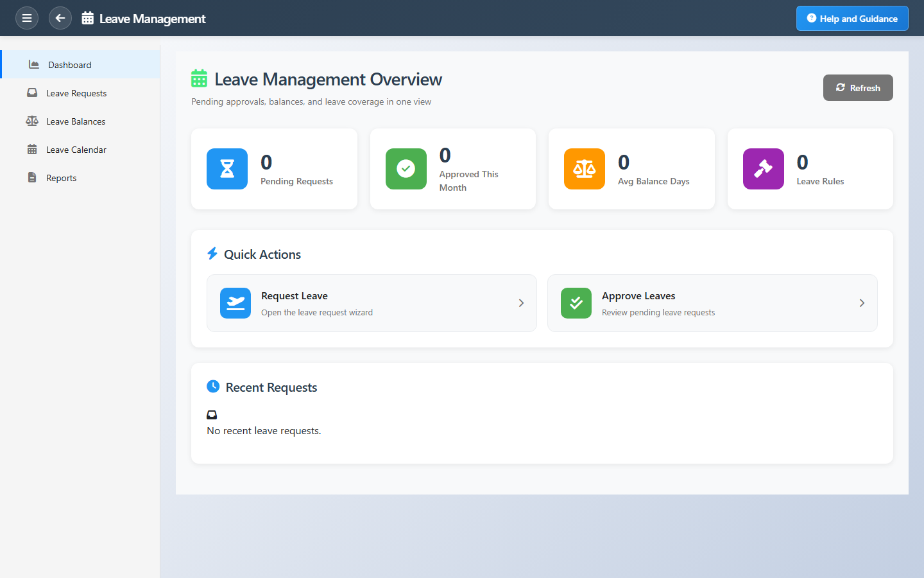Click the airplane Request Leave icon
Image resolution: width=924 pixels, height=578 pixels.
point(235,303)
